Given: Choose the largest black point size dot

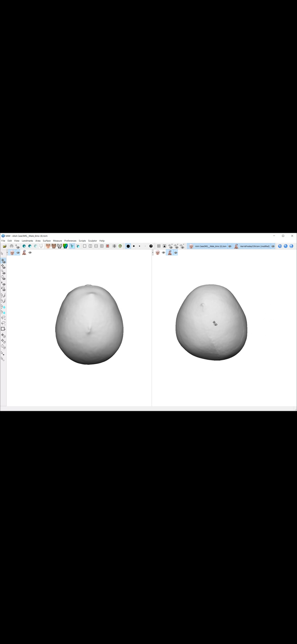Looking at the screenshot, I should click(x=128, y=246).
